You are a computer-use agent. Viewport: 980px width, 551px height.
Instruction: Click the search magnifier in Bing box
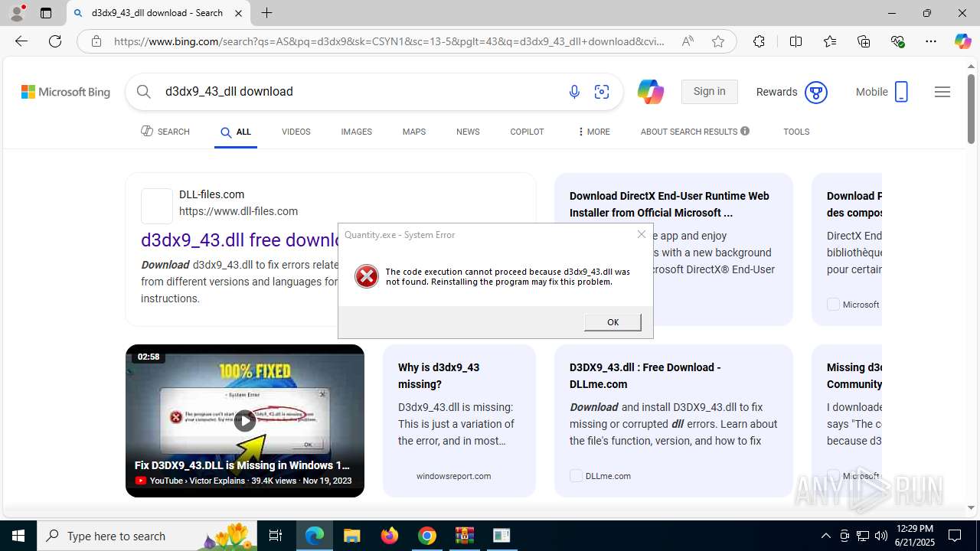click(144, 92)
